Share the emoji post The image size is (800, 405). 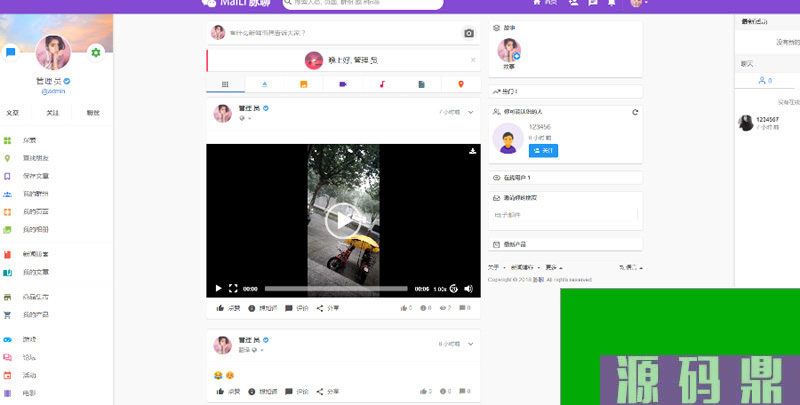pyautogui.click(x=328, y=392)
